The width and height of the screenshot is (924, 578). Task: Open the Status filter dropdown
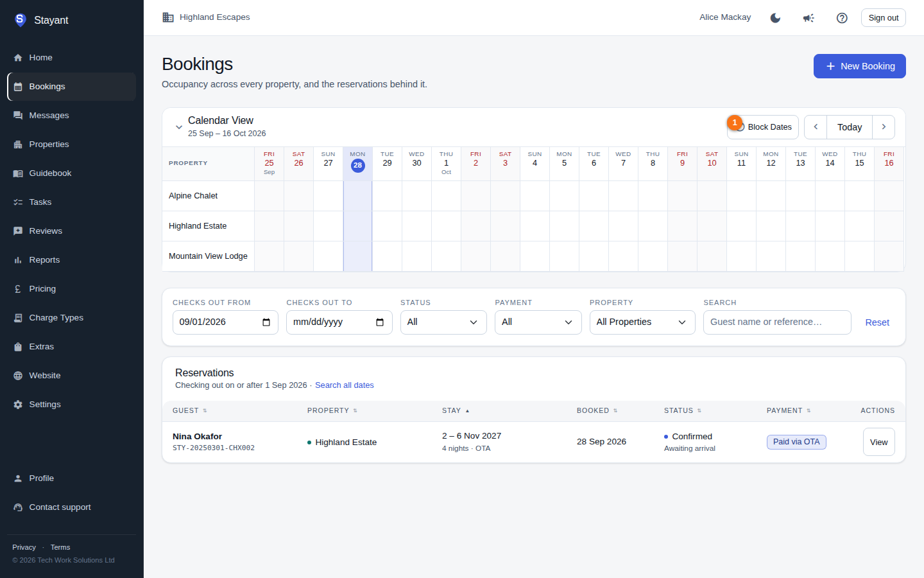[443, 322]
